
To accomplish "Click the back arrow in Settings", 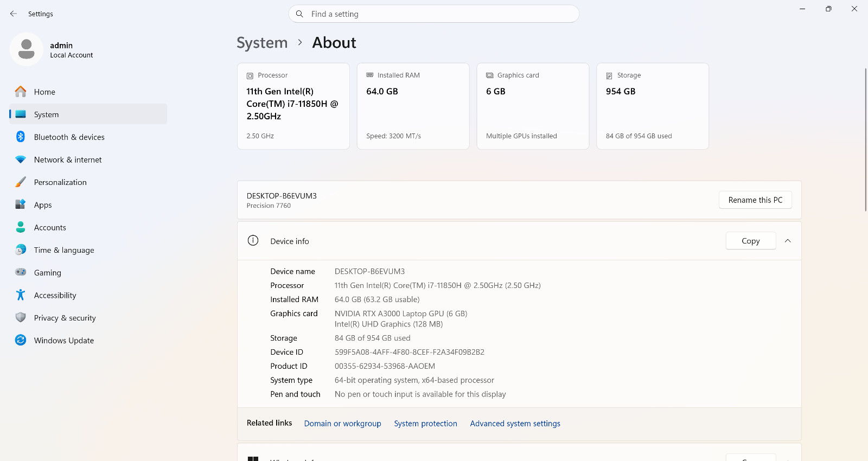I will click(x=14, y=14).
